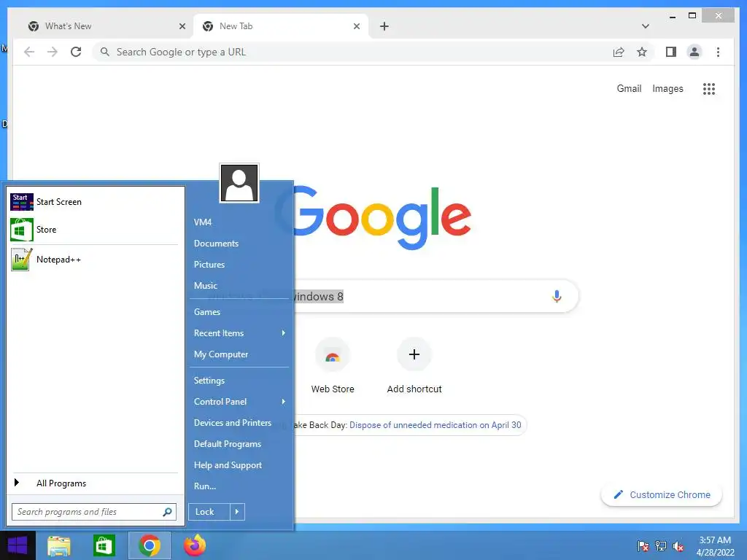The width and height of the screenshot is (747, 560).
Task: Open the Chrome profile avatar
Action: pos(694,52)
